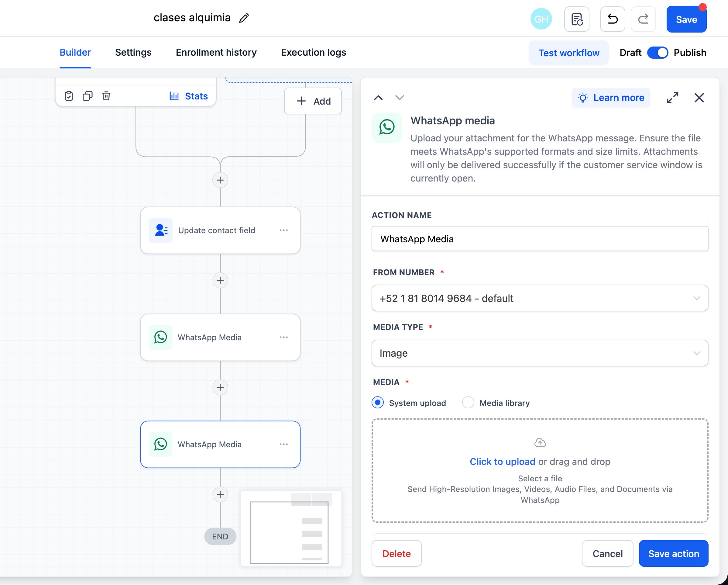Select the Update contact field node
728x585 pixels.
point(220,230)
